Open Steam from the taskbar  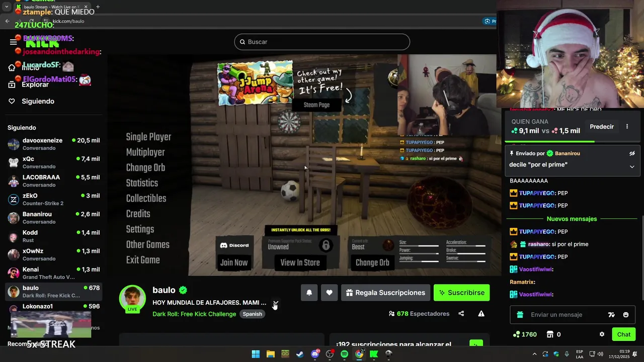point(300,354)
